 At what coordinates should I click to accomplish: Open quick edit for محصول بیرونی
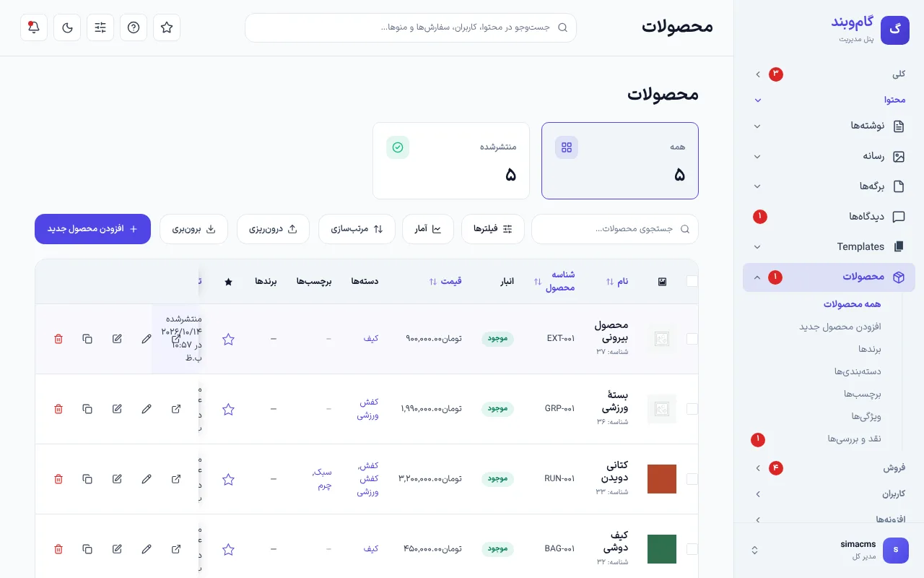click(x=117, y=339)
